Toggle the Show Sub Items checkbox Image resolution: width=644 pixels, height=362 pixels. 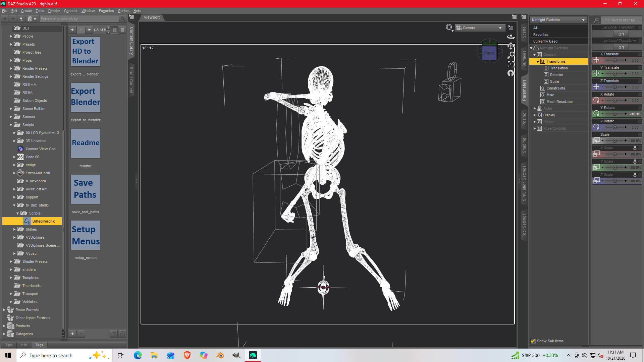pos(533,341)
